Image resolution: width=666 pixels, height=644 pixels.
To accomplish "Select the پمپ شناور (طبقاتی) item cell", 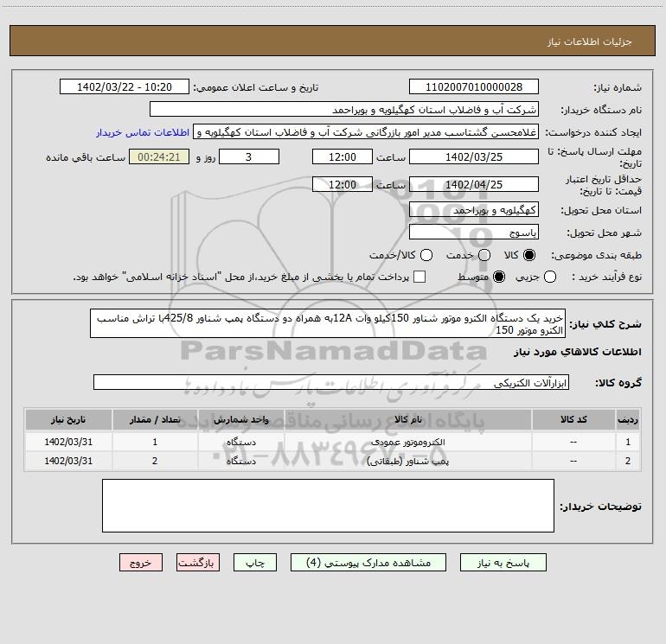I will click(x=407, y=461).
